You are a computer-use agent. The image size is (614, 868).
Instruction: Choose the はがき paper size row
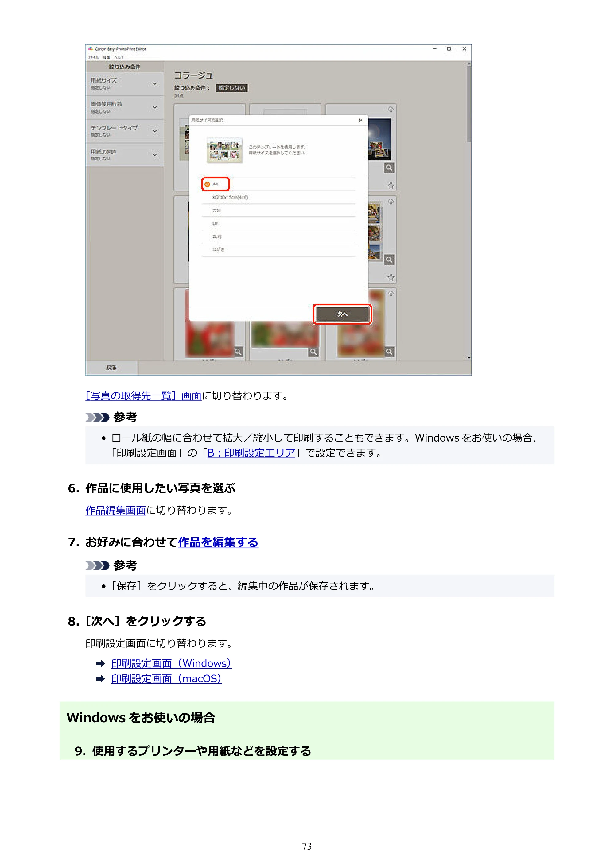[278, 249]
